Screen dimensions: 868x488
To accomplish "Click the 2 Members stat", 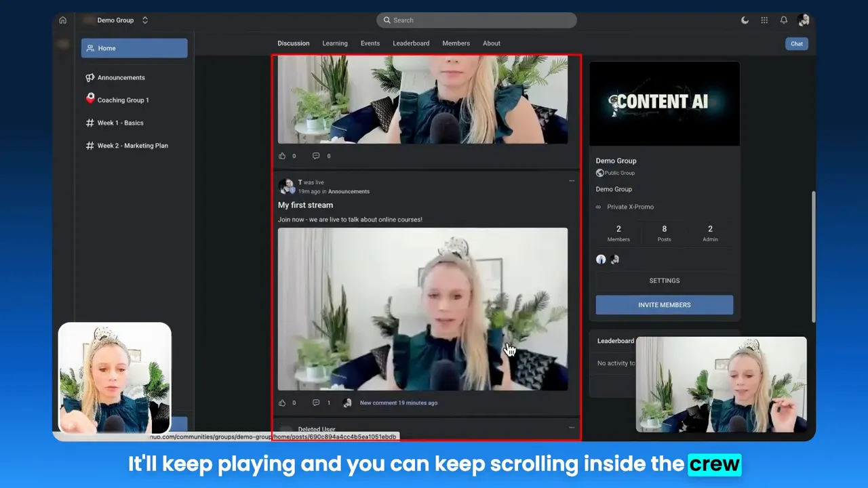I will pos(618,233).
